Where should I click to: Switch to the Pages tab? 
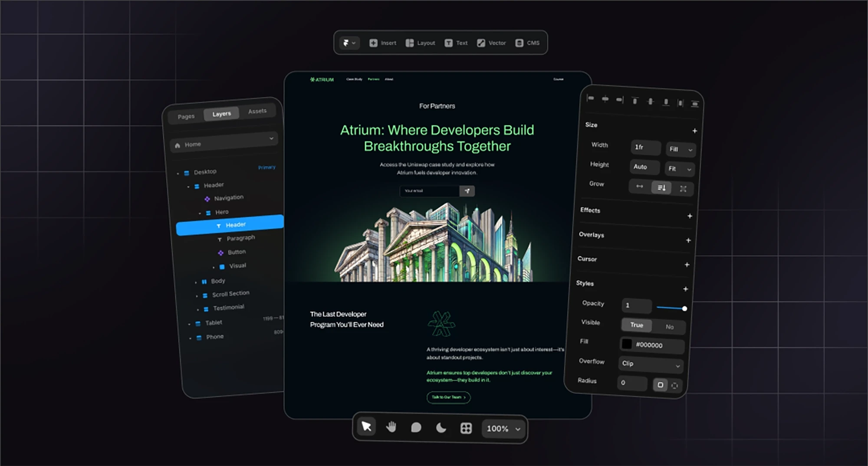coord(186,116)
